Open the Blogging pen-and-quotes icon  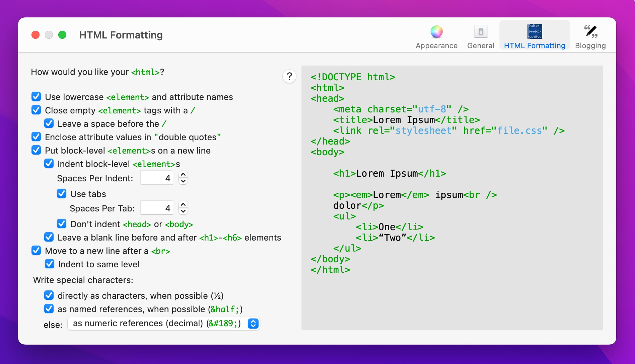click(590, 31)
